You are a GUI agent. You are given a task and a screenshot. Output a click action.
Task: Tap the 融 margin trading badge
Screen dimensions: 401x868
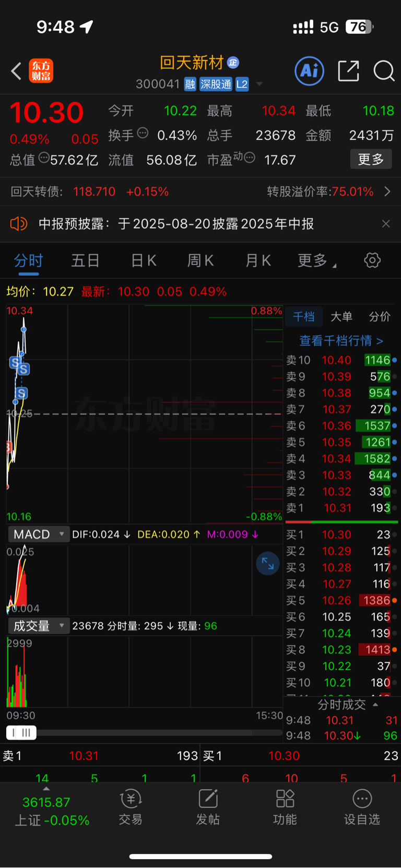click(x=190, y=84)
